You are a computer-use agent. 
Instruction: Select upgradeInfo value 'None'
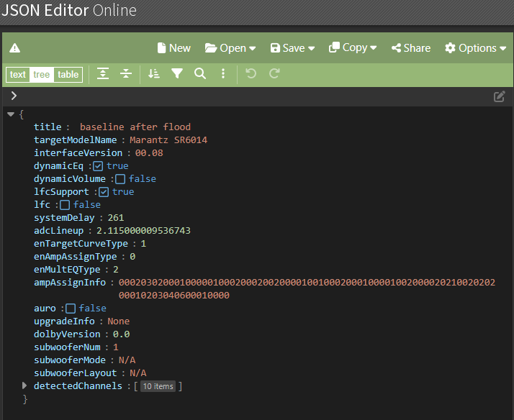119,321
